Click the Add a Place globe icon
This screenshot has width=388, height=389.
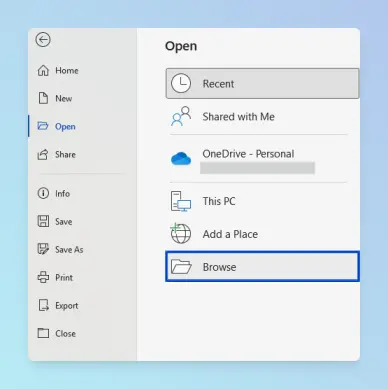coord(181,234)
